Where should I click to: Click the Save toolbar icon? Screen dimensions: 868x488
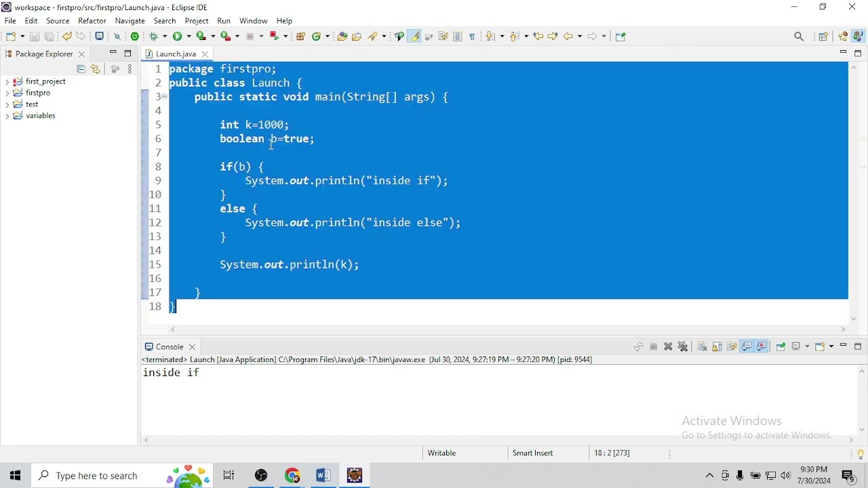[35, 37]
